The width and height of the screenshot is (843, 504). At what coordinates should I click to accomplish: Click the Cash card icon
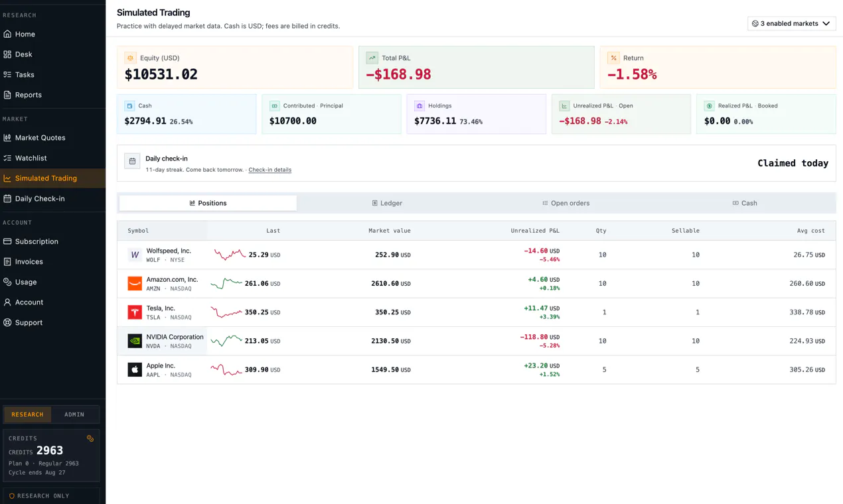click(129, 105)
